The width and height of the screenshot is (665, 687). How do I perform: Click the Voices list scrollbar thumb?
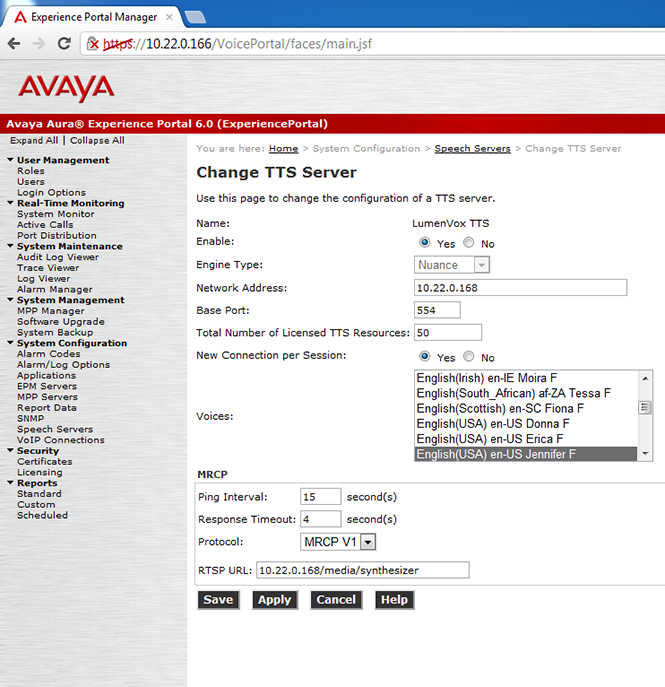point(645,407)
